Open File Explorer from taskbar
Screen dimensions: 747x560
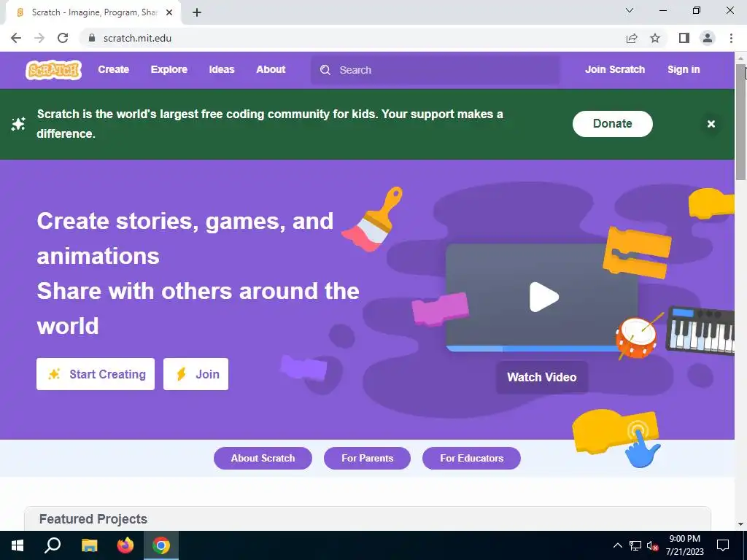point(89,545)
